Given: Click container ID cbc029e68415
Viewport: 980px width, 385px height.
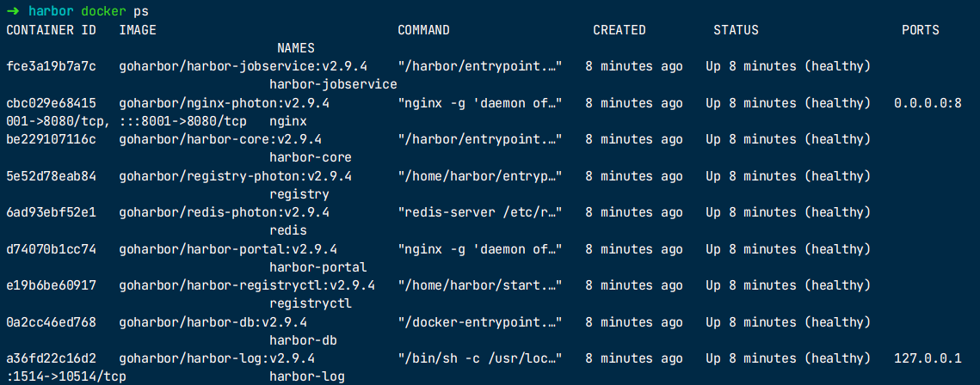Looking at the screenshot, I should click(51, 103).
